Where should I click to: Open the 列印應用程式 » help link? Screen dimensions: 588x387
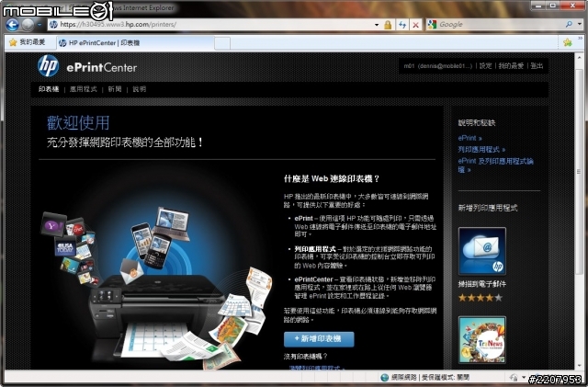pos(481,150)
